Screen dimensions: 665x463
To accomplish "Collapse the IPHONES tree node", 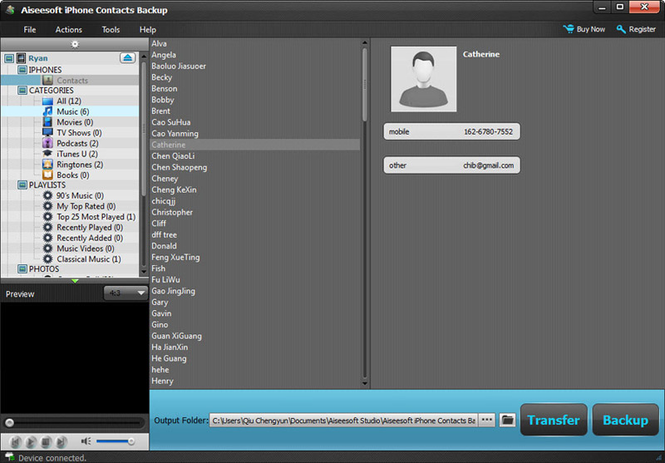I will [x=22, y=70].
